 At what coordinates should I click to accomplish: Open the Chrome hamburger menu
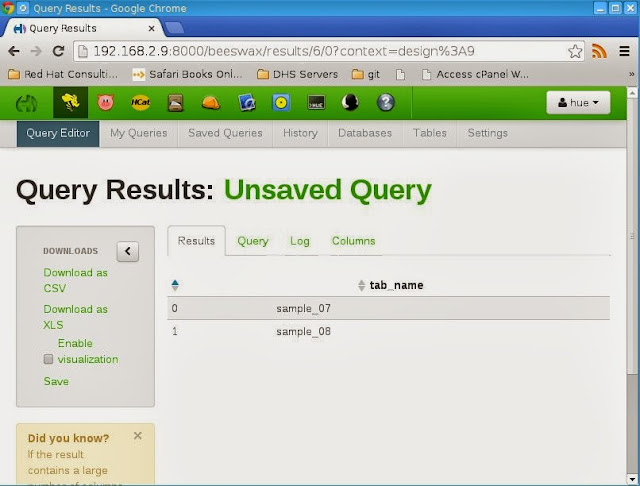(624, 51)
